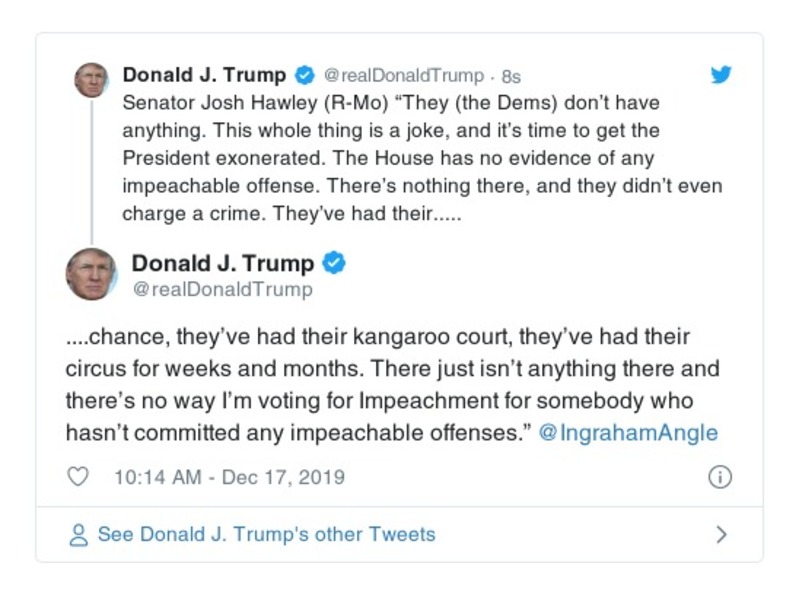Viewport: 799px width, 595px height.
Task: Click the '10:14 AM - Dec 17, 2019' timestamp
Action: [229, 477]
